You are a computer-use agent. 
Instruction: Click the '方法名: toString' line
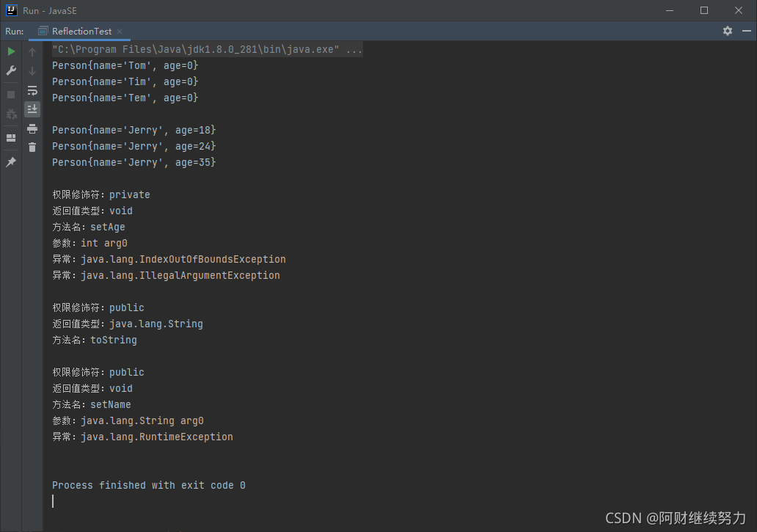click(95, 340)
